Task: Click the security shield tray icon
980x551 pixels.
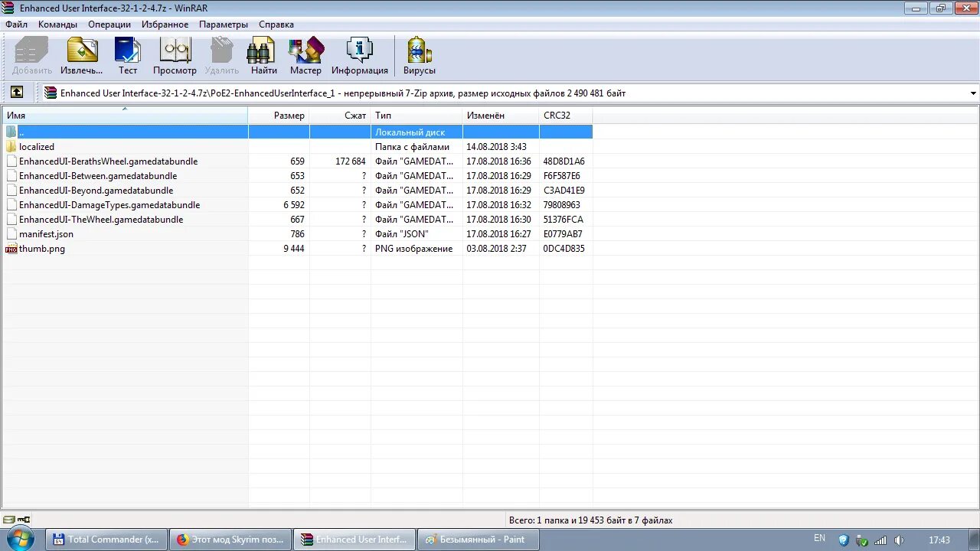Action: tap(844, 540)
